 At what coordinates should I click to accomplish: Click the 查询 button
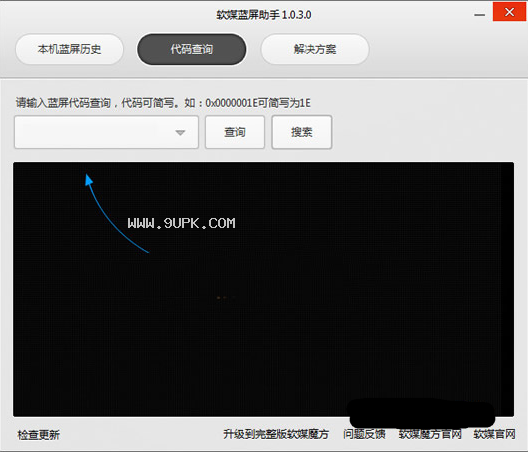pyautogui.click(x=235, y=132)
